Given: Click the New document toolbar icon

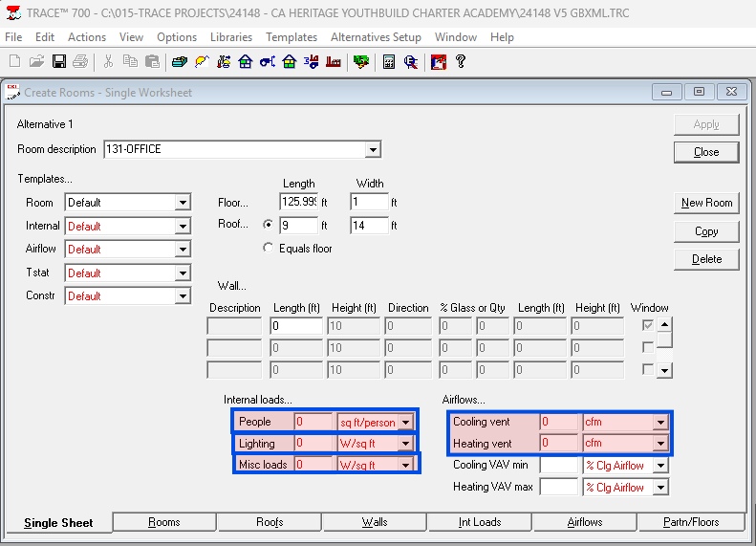Looking at the screenshot, I should point(15,61).
